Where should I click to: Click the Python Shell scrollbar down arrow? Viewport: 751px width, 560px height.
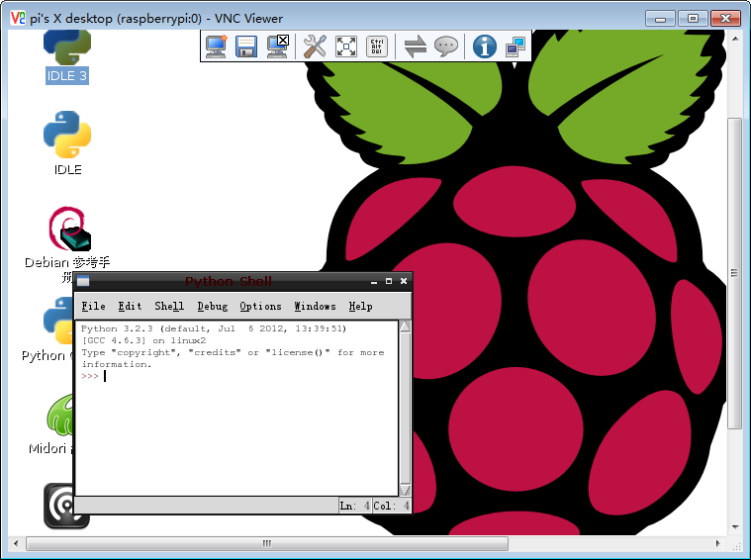pyautogui.click(x=405, y=490)
